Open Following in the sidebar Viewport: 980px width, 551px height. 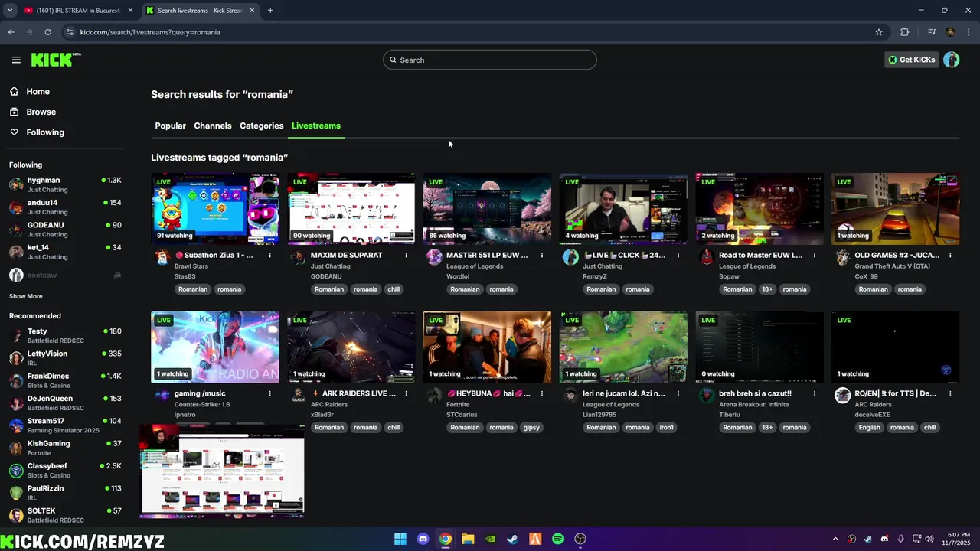point(45,132)
